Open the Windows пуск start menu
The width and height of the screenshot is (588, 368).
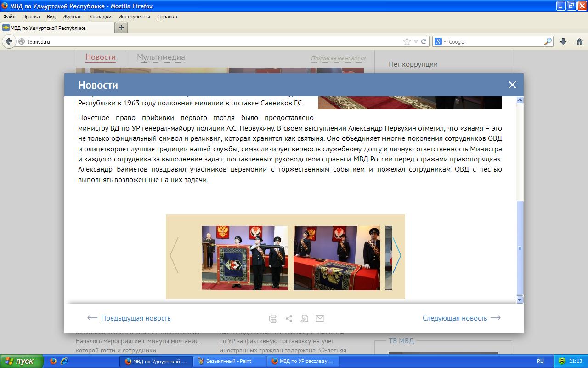(x=22, y=361)
